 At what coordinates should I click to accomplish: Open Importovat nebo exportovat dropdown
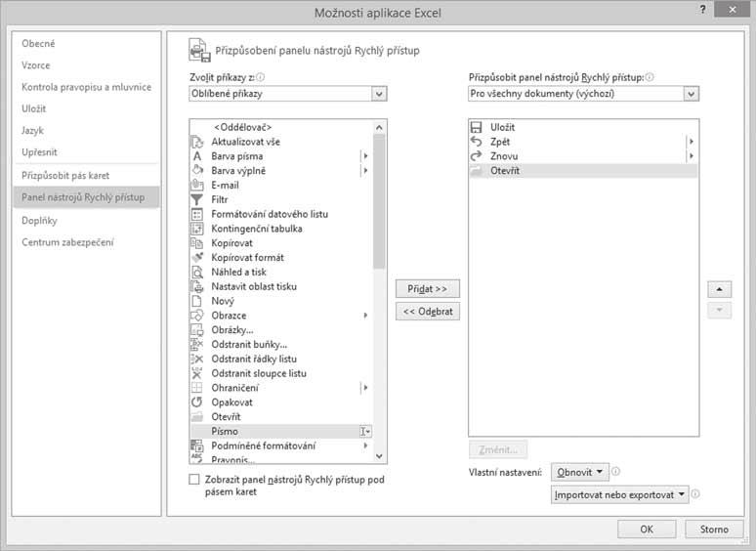click(620, 494)
